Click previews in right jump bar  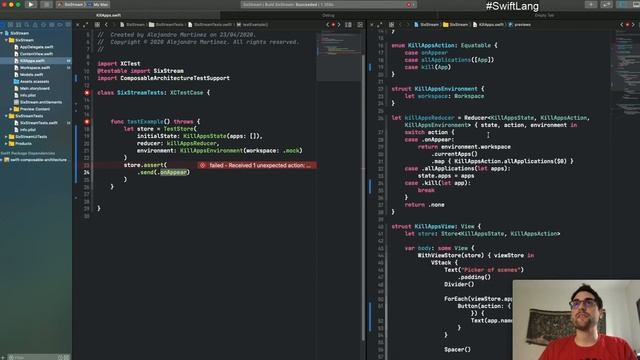520,24
